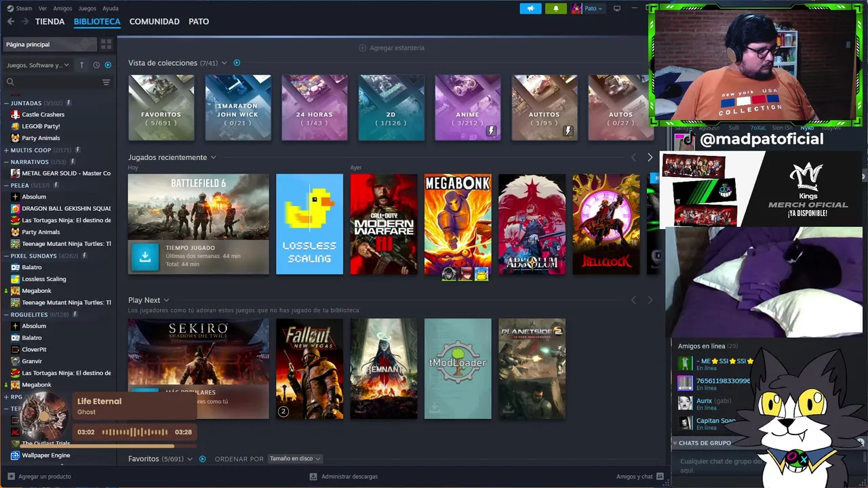Collapse the JUNTADAS collection
The height and width of the screenshot is (488, 868).
pyautogui.click(x=6, y=103)
